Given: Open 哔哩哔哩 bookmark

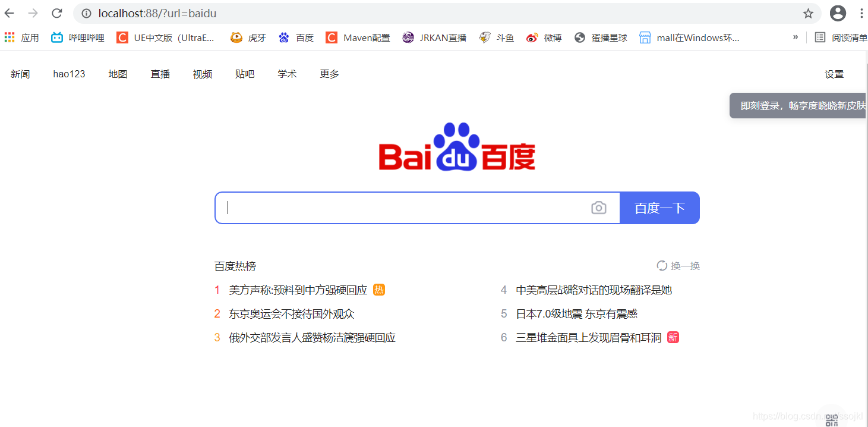Looking at the screenshot, I should click(77, 37).
